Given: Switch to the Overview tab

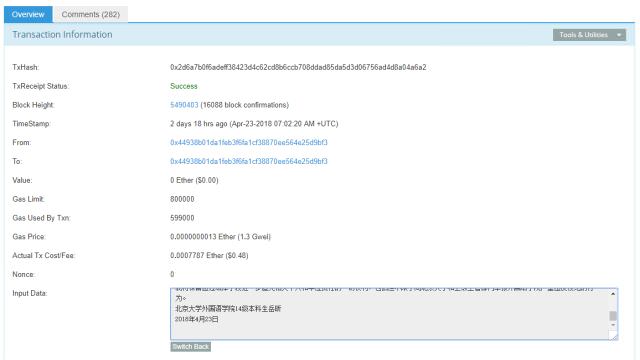Looking at the screenshot, I should pos(28,14).
